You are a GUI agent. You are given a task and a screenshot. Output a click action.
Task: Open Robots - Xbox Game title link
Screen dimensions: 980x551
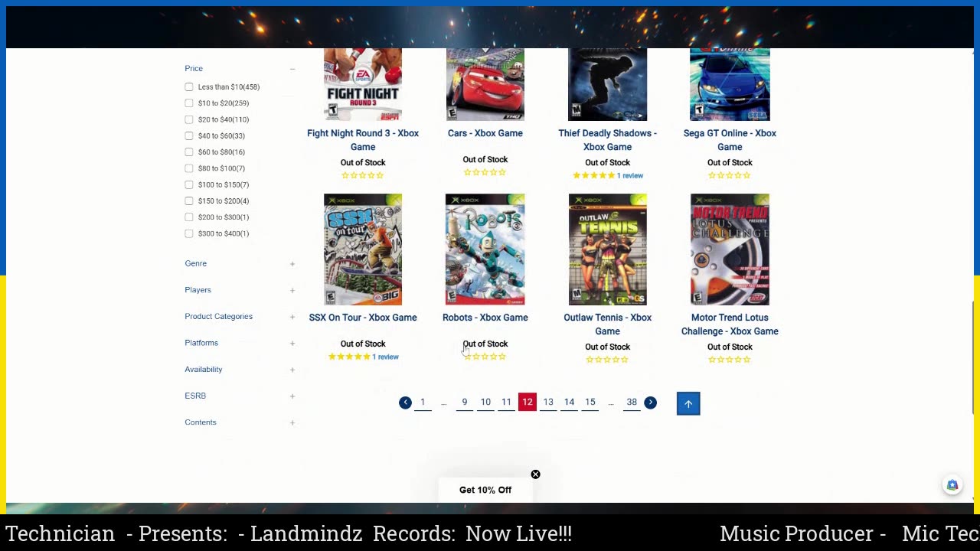[x=485, y=318]
